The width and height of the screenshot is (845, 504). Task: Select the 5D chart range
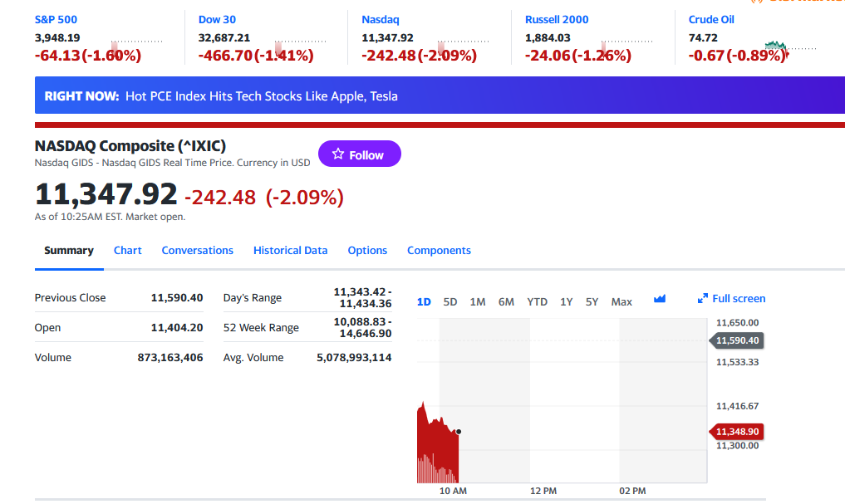click(x=450, y=302)
